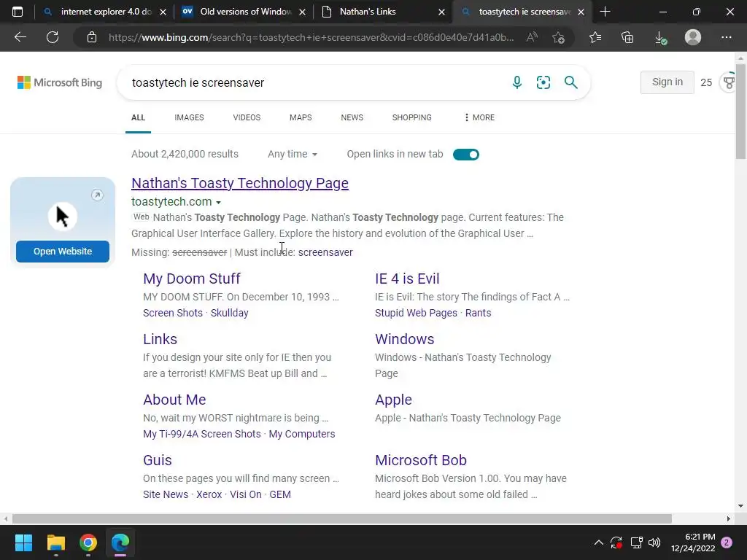Open the Stupid Web Pages sublink
Viewport: 747px width, 560px height.
point(416,313)
